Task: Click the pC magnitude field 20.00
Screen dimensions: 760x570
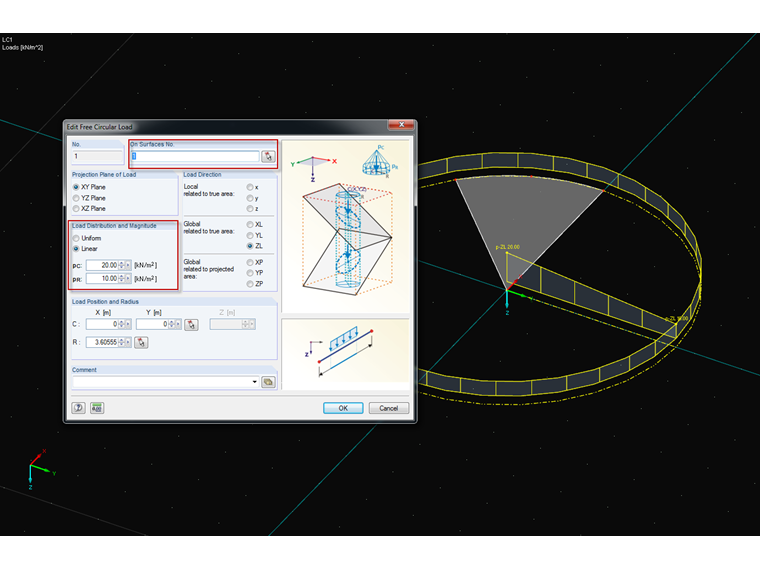Action: coord(102,265)
